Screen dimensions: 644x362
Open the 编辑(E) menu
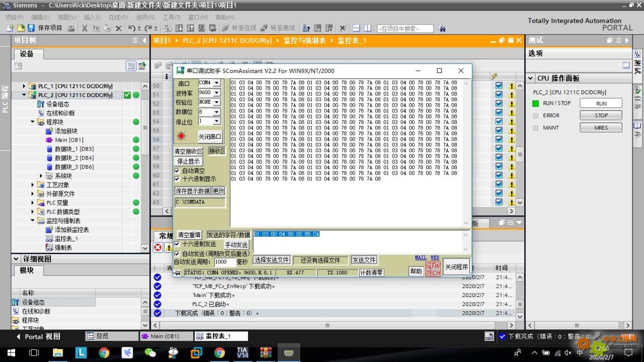(x=41, y=17)
